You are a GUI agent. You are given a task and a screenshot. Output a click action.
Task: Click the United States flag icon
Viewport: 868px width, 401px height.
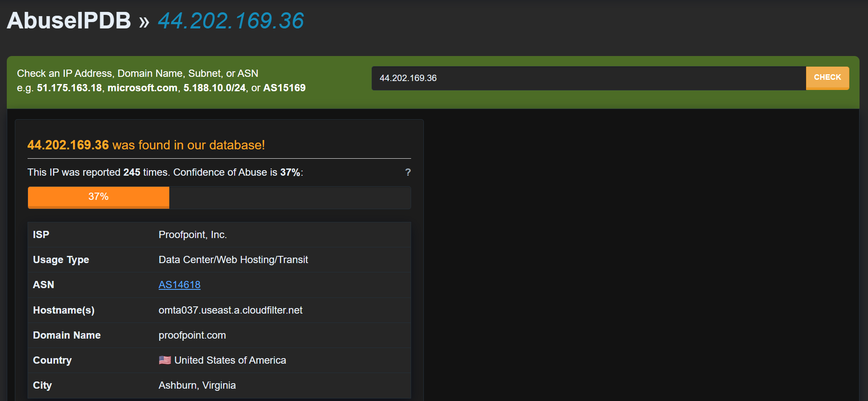click(x=165, y=360)
